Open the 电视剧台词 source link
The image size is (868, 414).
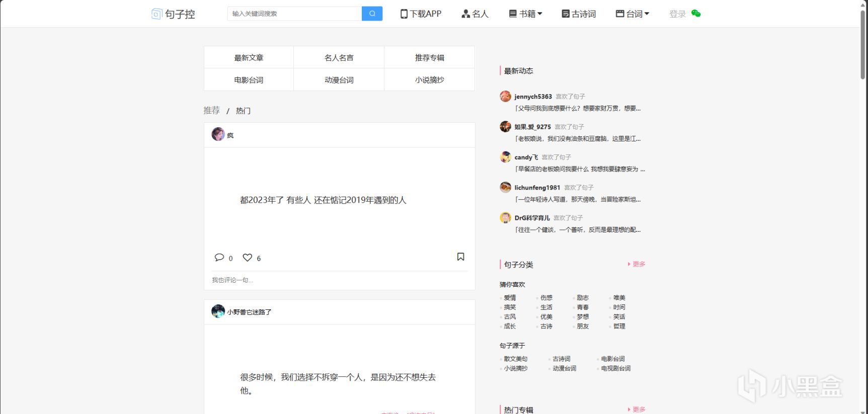pyautogui.click(x=616, y=369)
